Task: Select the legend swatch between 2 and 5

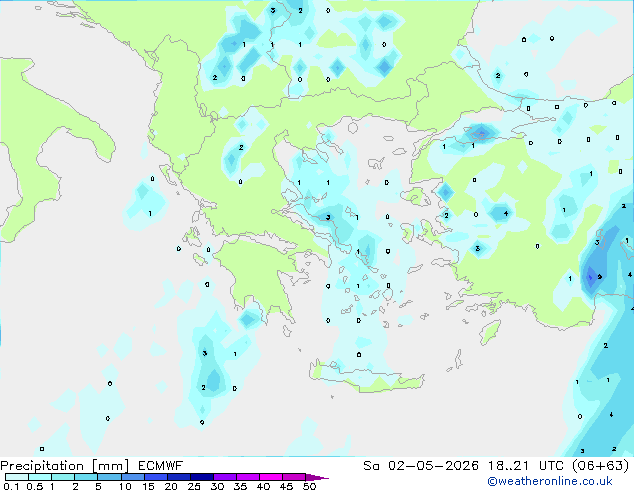Action: point(86,477)
